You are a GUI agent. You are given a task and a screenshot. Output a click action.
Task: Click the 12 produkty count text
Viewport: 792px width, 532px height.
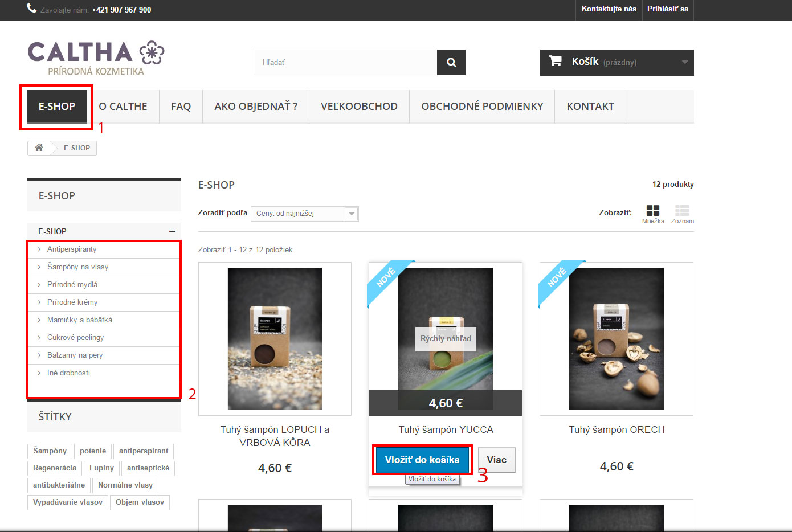[673, 185]
